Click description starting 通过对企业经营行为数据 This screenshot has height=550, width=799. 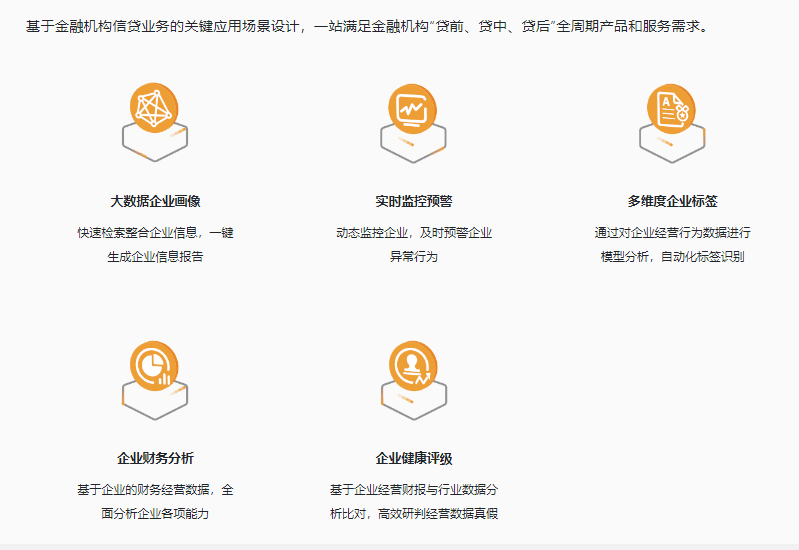(673, 244)
